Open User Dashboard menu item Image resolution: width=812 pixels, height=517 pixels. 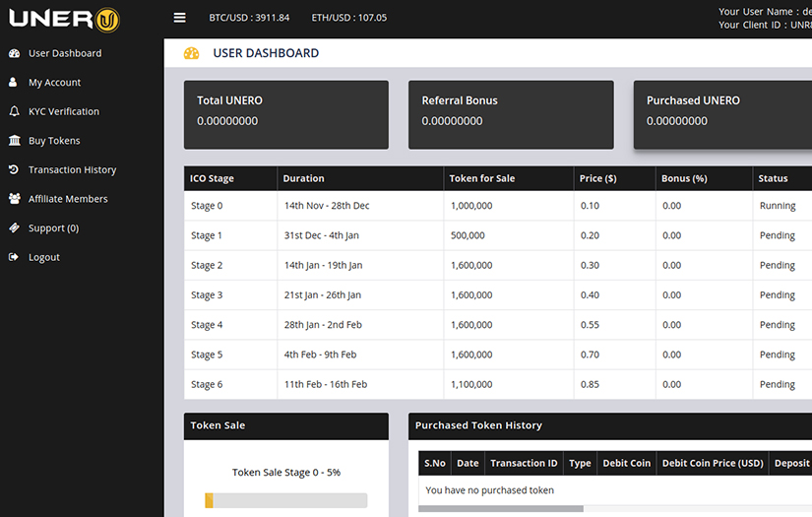click(65, 53)
